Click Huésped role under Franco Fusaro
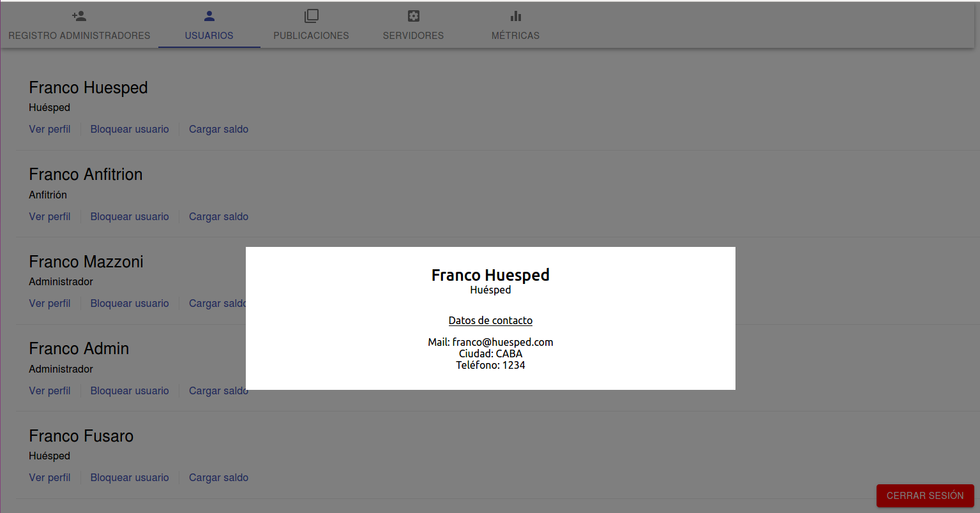 coord(49,456)
